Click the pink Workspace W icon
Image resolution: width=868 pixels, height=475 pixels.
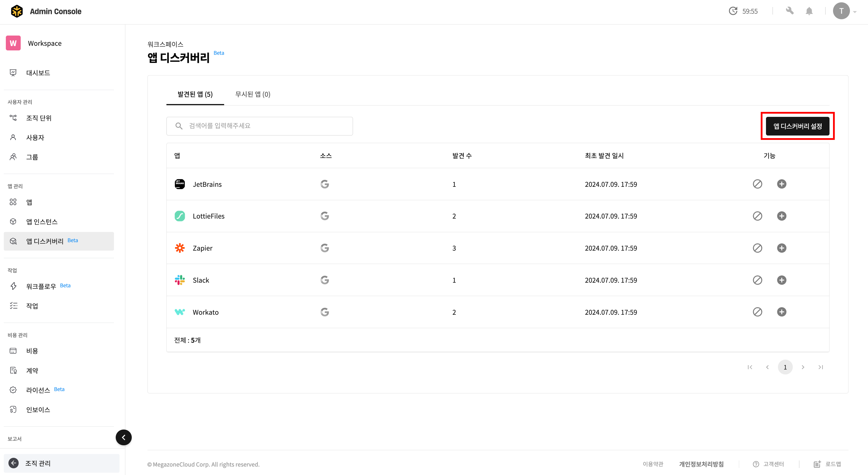click(13, 43)
